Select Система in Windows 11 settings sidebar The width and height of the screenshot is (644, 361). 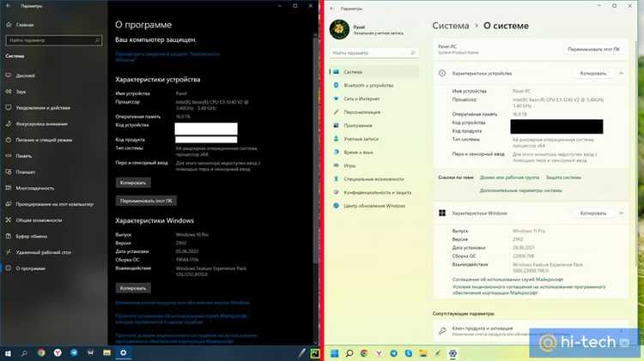coord(374,72)
